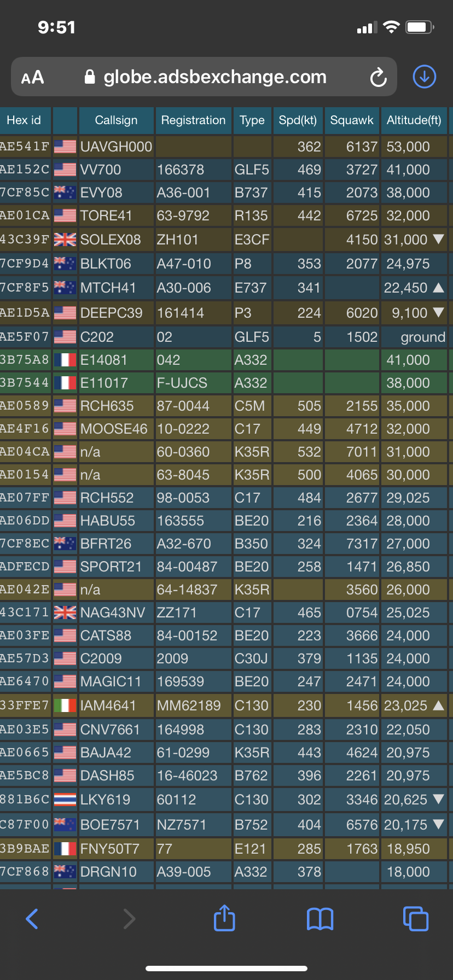The height and width of the screenshot is (980, 453).
Task: Tap the globe.adsbexchange.com address field
Action: click(204, 77)
